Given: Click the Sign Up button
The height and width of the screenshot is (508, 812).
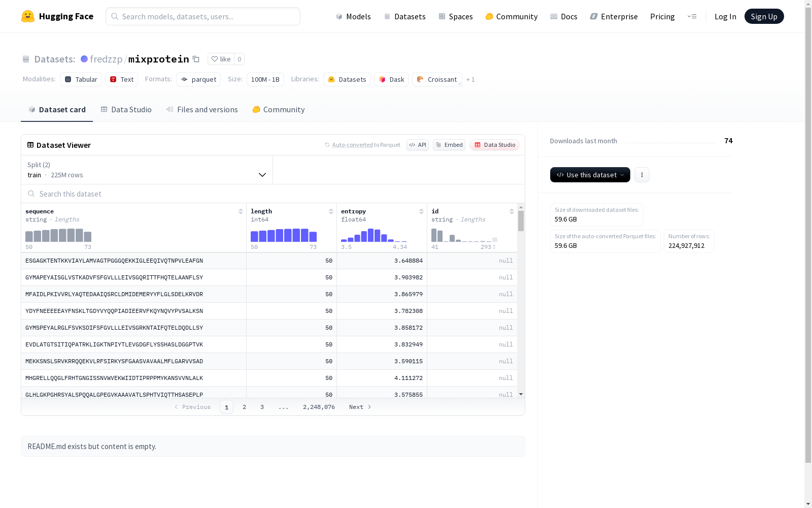Looking at the screenshot, I should 764,16.
